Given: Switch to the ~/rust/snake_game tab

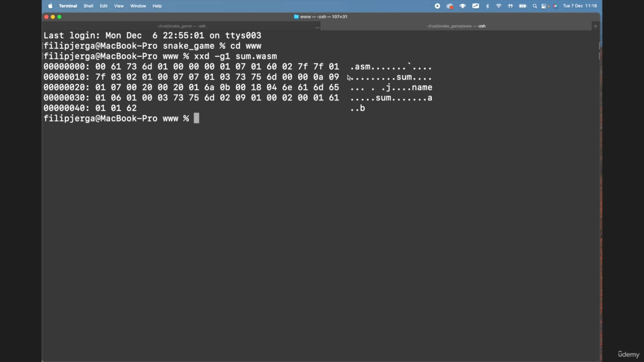Looking at the screenshot, I should tap(181, 26).
